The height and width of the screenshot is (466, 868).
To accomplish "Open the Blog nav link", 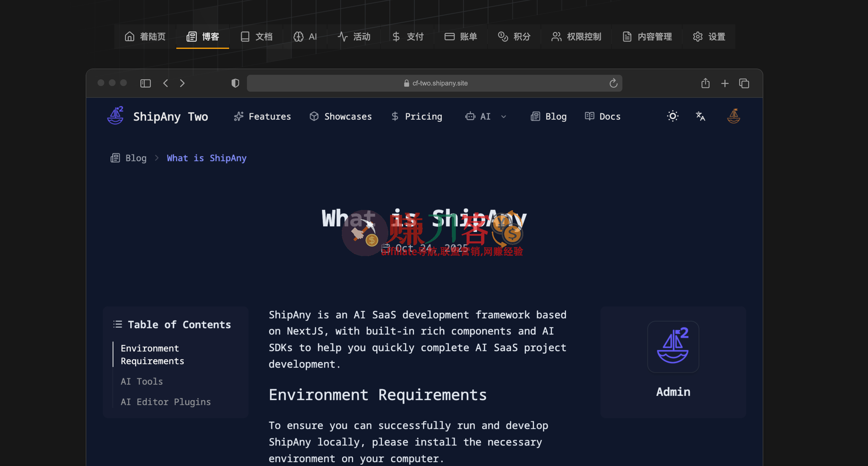I will coord(549,116).
